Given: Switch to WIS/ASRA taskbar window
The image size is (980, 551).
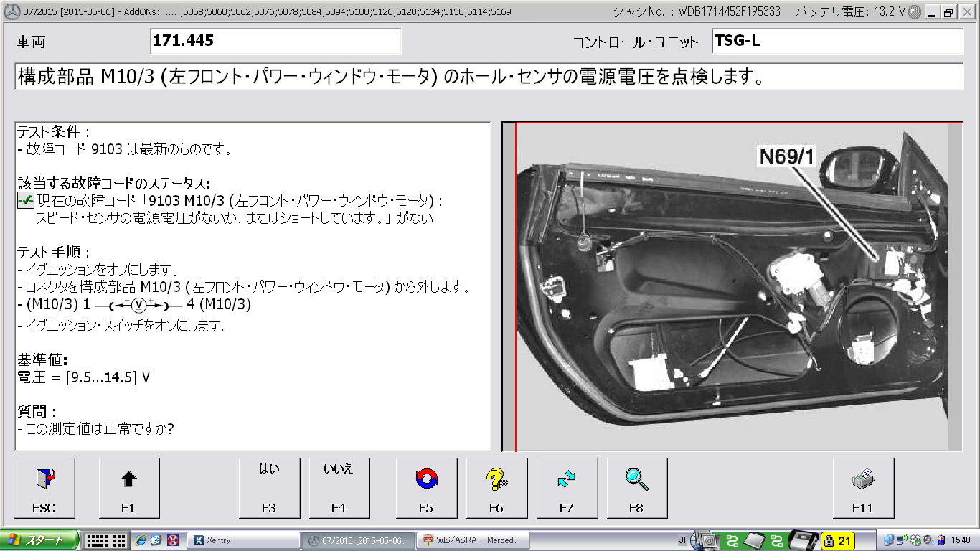Looking at the screenshot, I should (474, 540).
